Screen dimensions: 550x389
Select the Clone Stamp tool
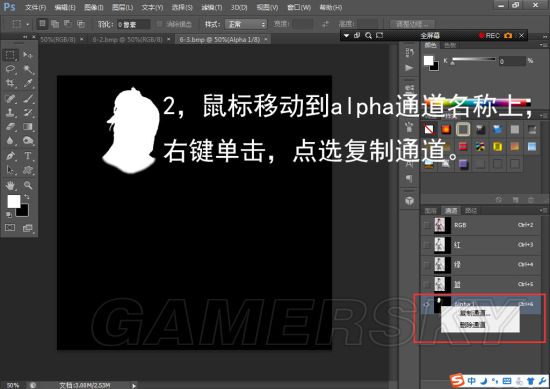click(x=10, y=113)
